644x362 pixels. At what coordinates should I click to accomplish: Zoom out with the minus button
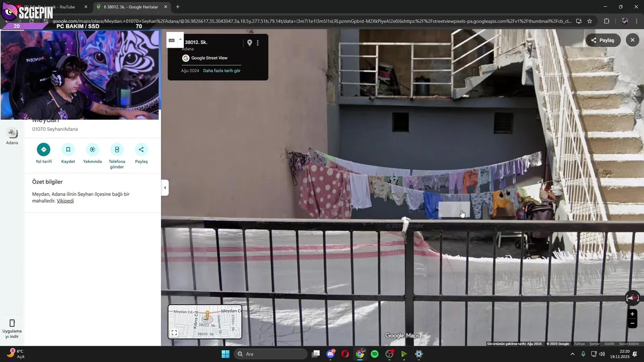click(632, 323)
